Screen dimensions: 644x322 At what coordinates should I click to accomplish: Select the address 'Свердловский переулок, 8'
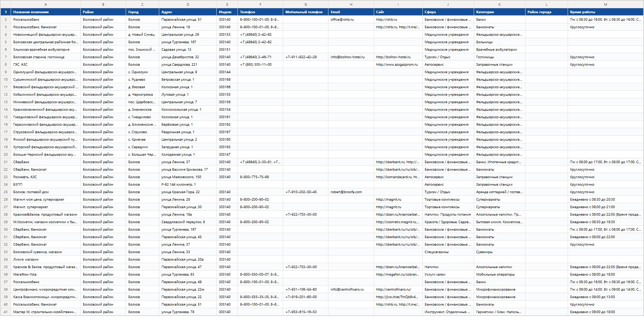click(x=188, y=222)
